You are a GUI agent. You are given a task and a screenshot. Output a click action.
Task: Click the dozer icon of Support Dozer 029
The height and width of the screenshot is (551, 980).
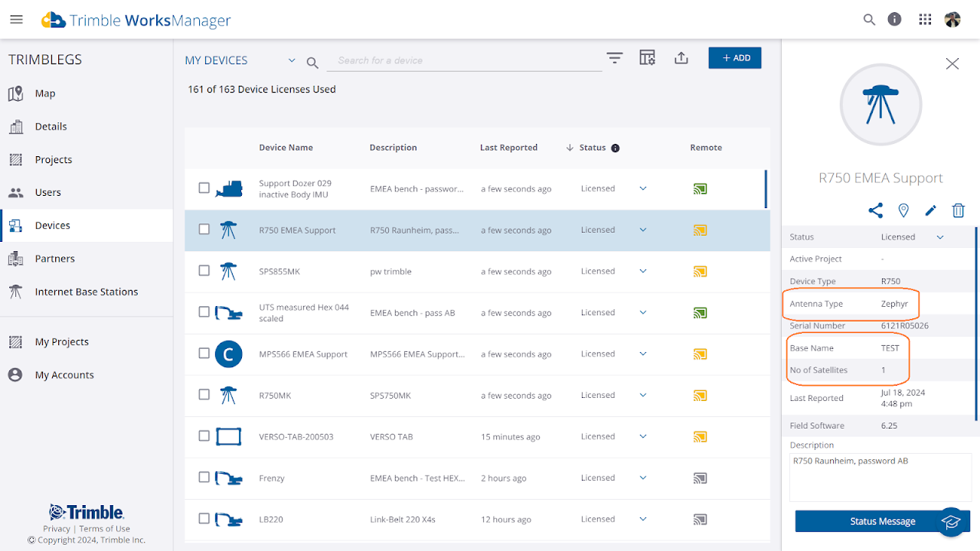coord(229,188)
